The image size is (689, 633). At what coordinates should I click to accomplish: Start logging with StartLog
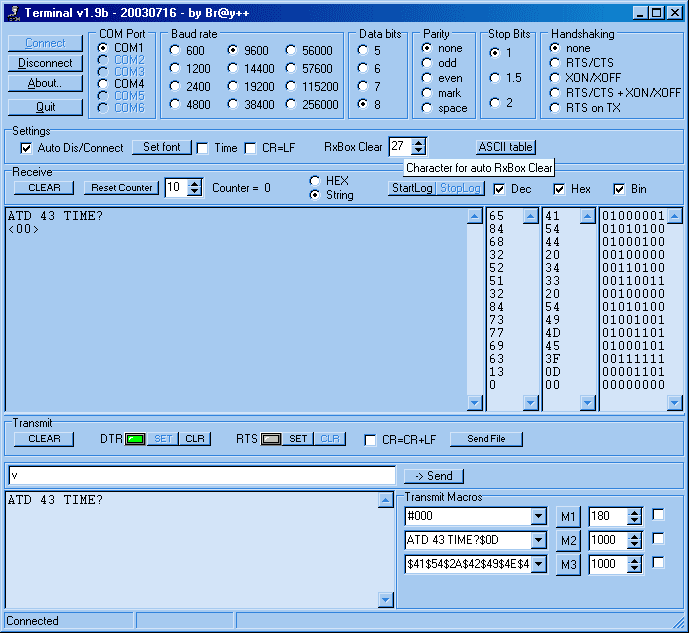(x=412, y=188)
